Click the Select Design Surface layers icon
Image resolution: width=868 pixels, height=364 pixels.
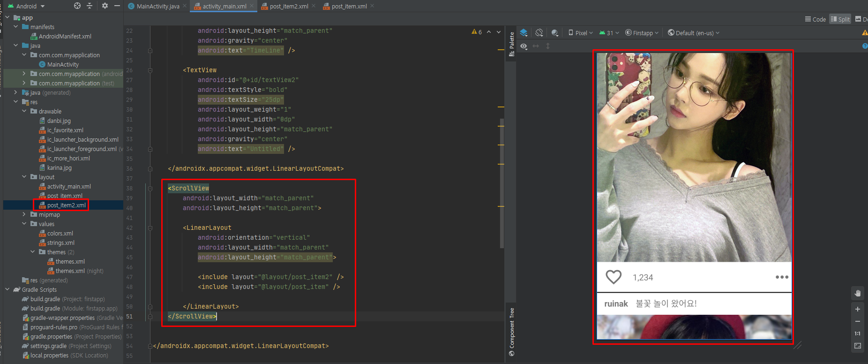pos(524,33)
